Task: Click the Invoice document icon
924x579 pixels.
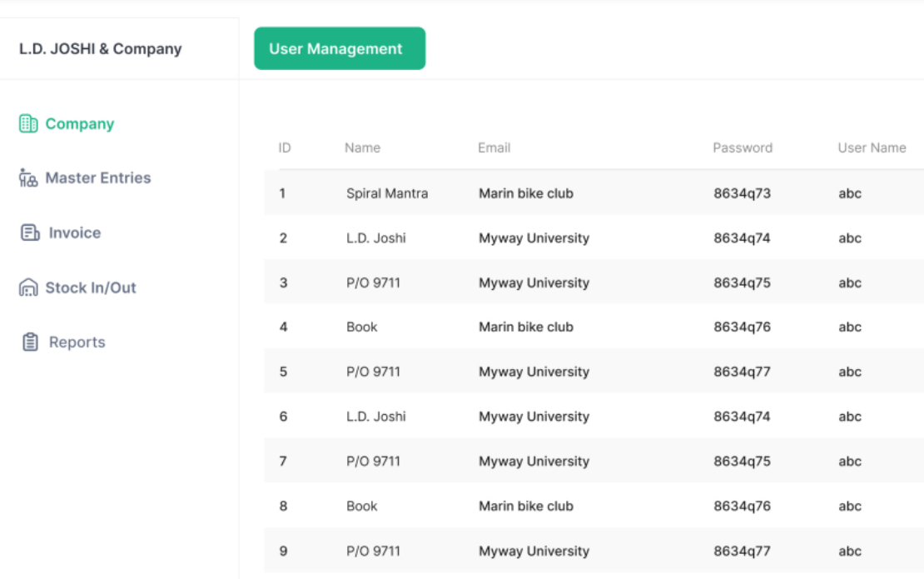Action: tap(30, 232)
